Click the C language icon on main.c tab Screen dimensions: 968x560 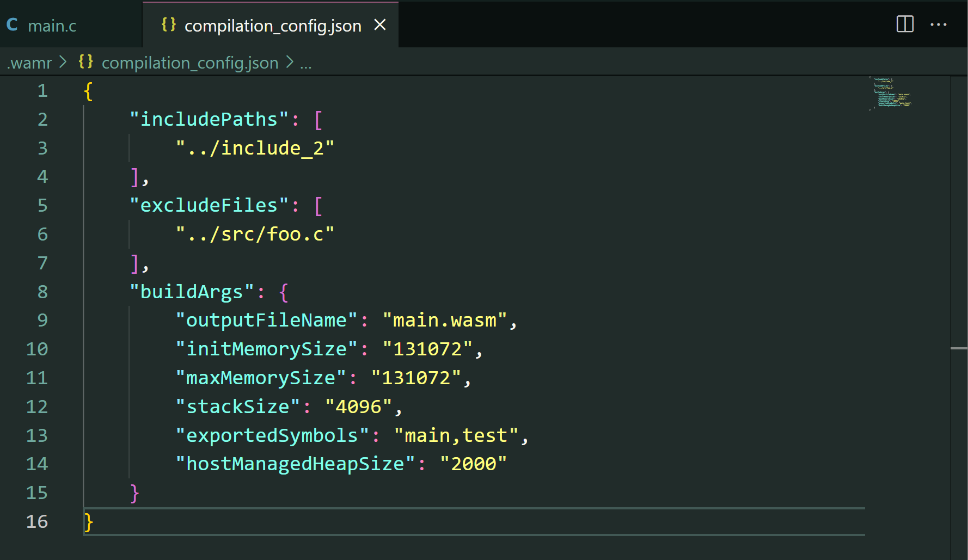coord(12,24)
